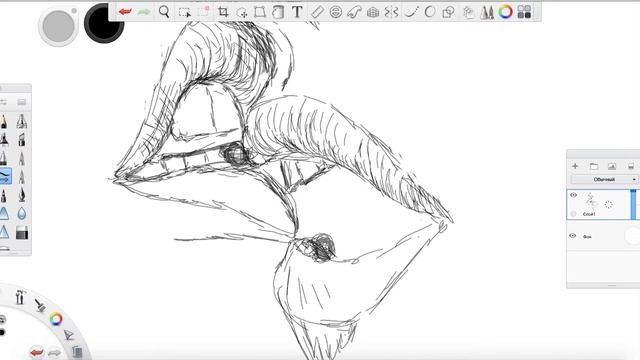Toggle the French Curve guide tool
This screenshot has width=640, height=360.
[354, 12]
